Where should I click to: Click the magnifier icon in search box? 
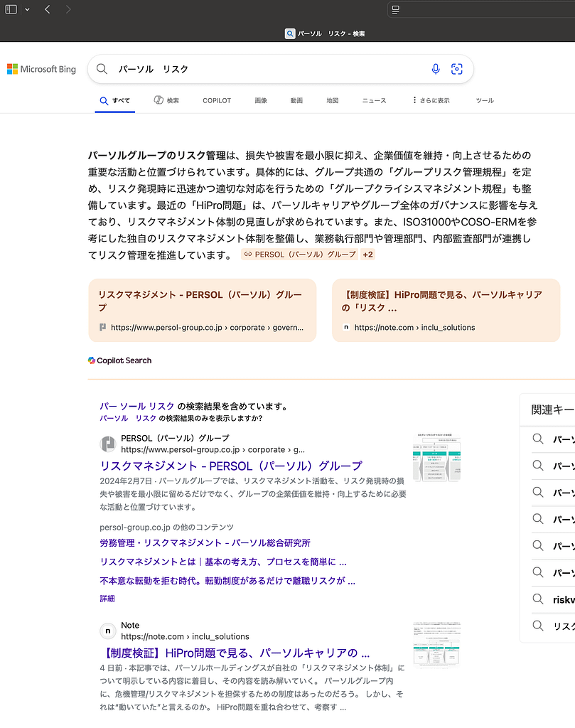tap(102, 69)
